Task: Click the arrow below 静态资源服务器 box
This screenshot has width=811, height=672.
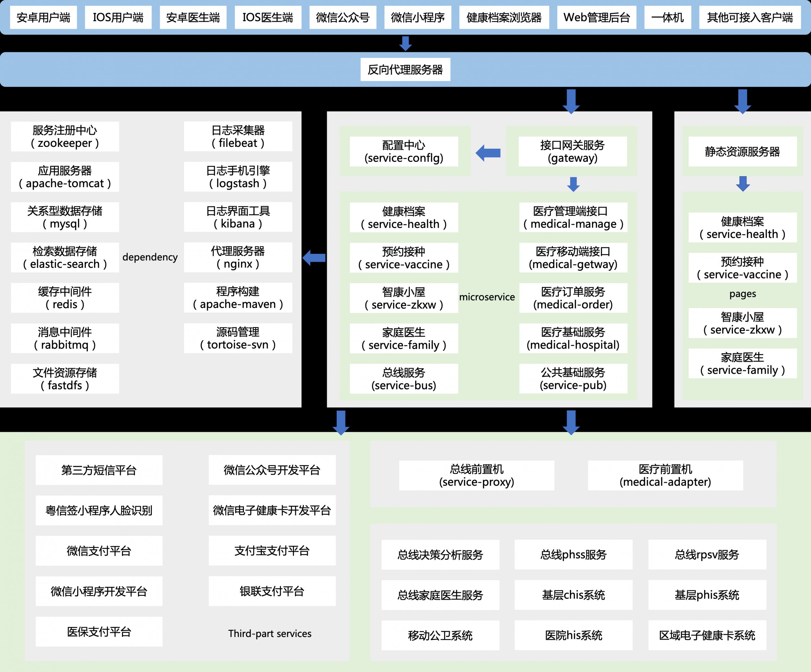Action: tap(743, 183)
